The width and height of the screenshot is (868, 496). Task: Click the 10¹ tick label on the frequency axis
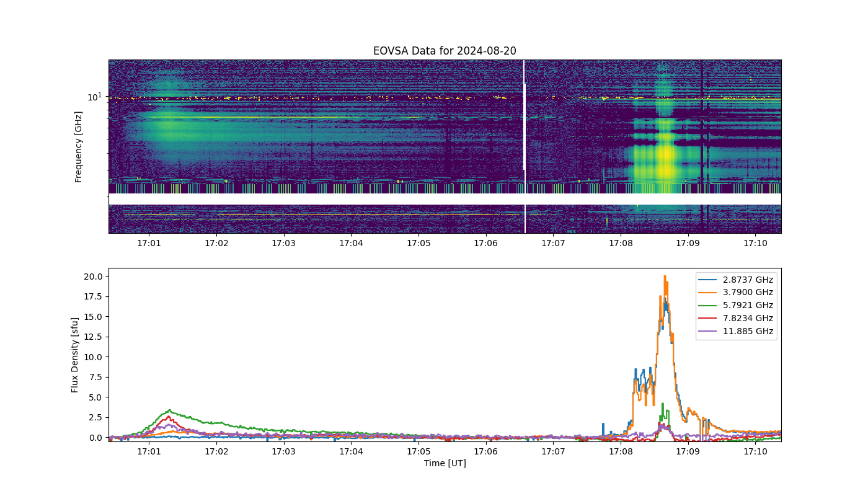point(94,97)
